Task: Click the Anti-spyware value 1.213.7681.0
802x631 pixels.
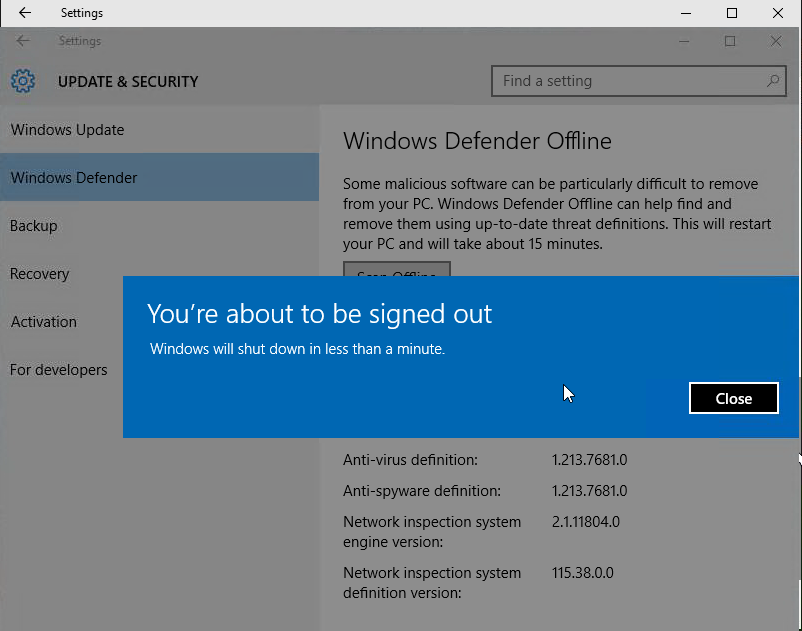Action: pos(589,491)
